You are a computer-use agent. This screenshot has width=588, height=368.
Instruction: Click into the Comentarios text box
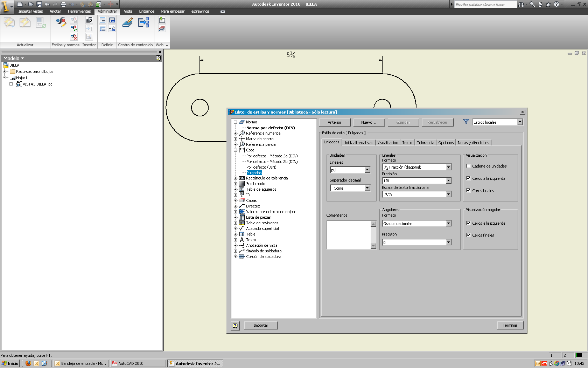(349, 235)
